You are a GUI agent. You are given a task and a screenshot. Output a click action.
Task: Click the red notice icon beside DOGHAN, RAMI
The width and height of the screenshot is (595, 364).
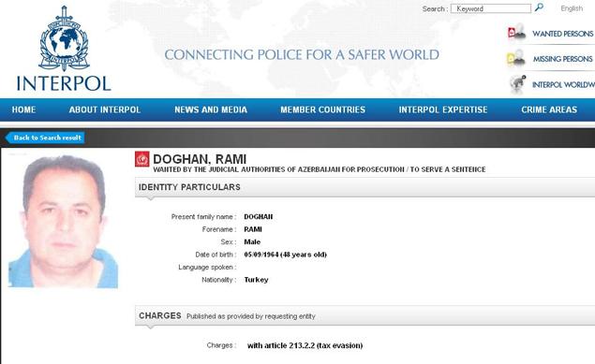(142, 159)
